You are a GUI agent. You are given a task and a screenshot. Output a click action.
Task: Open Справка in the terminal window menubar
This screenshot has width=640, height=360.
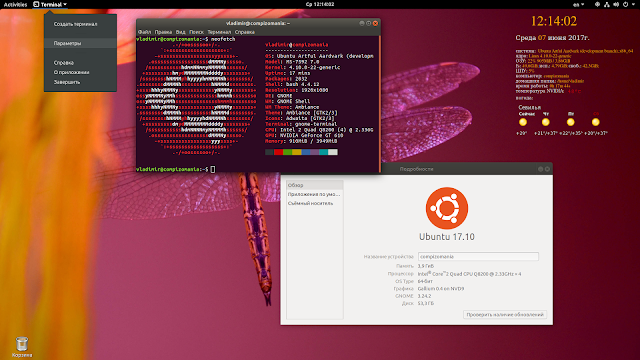click(245, 32)
